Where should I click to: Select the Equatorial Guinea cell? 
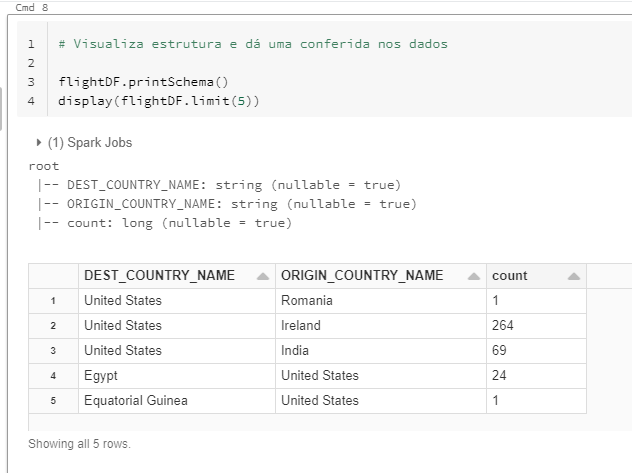click(x=136, y=401)
